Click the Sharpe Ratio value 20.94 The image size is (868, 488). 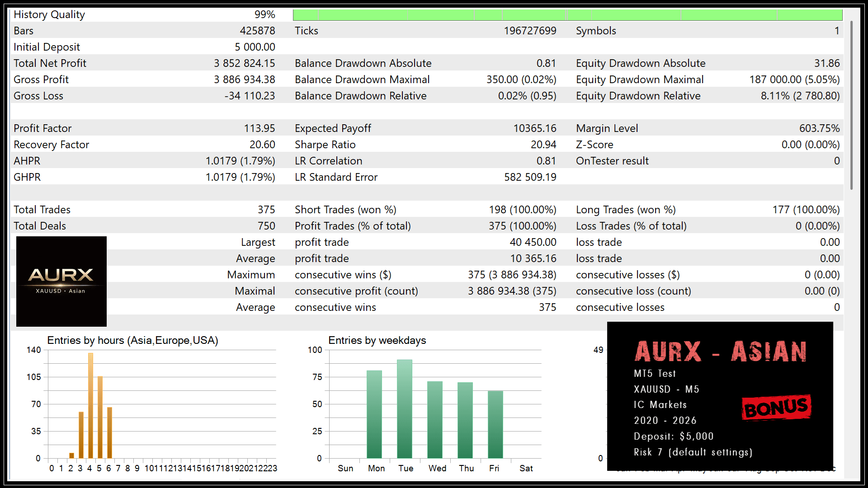coord(543,145)
